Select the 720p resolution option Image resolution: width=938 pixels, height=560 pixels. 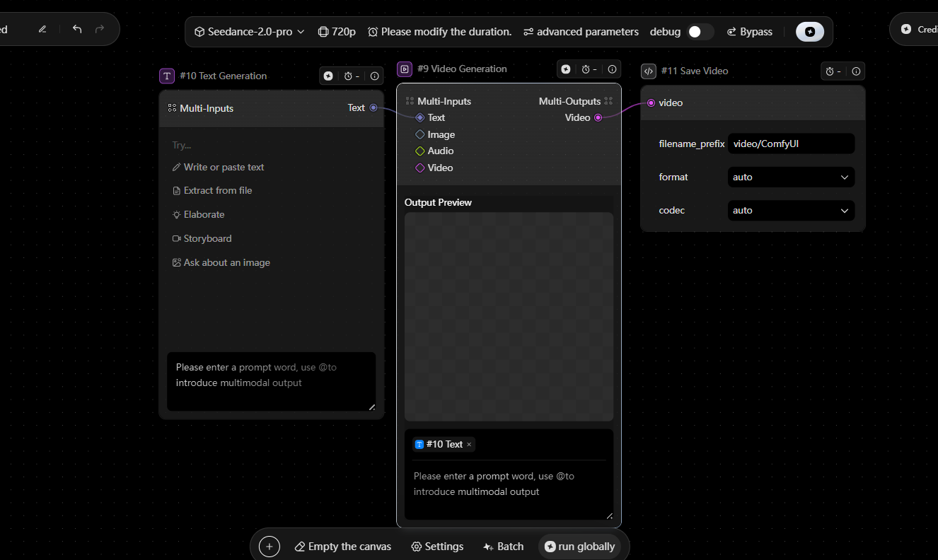pyautogui.click(x=337, y=32)
